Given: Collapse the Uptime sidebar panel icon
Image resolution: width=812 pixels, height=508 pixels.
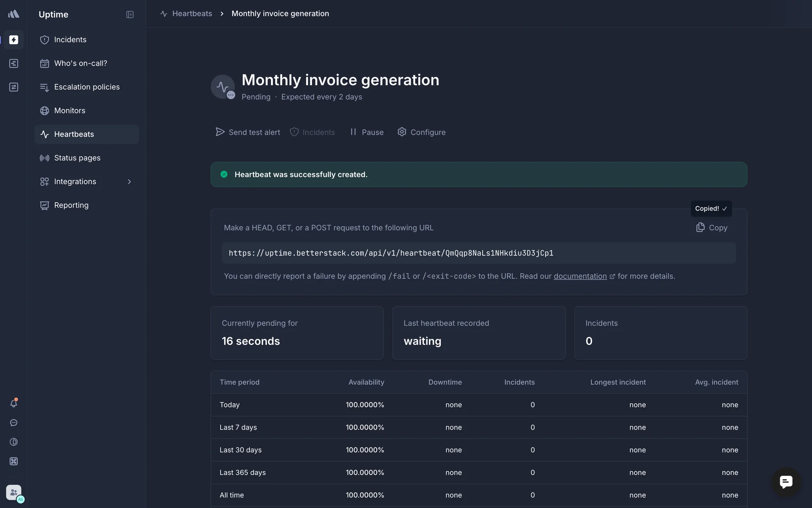Looking at the screenshot, I should 130,14.
